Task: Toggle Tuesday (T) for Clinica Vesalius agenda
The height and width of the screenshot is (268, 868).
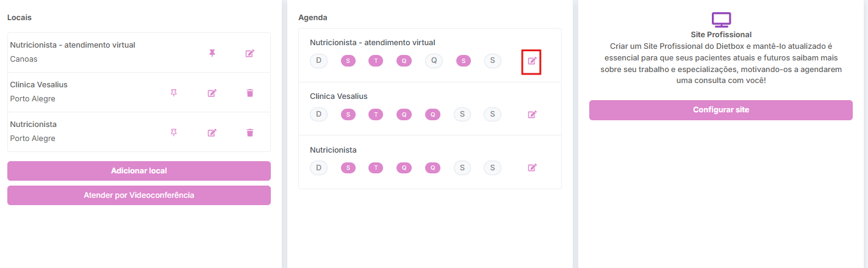Action: (x=376, y=114)
